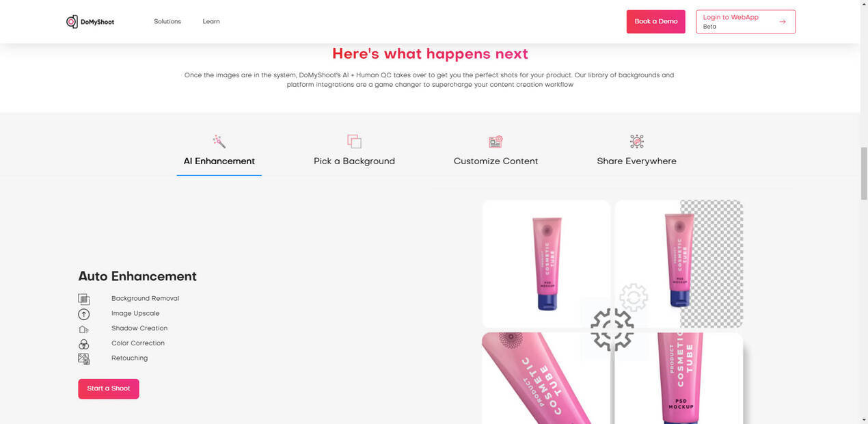The image size is (868, 424).
Task: Click the arrow in Login to WebApp
Action: [x=783, y=22]
